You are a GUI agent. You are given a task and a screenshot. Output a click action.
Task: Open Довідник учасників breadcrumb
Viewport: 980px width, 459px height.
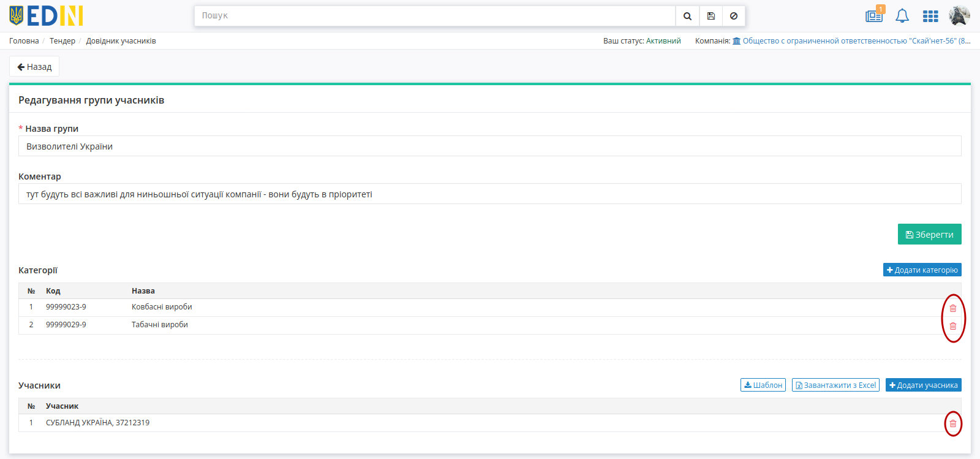[x=121, y=41]
